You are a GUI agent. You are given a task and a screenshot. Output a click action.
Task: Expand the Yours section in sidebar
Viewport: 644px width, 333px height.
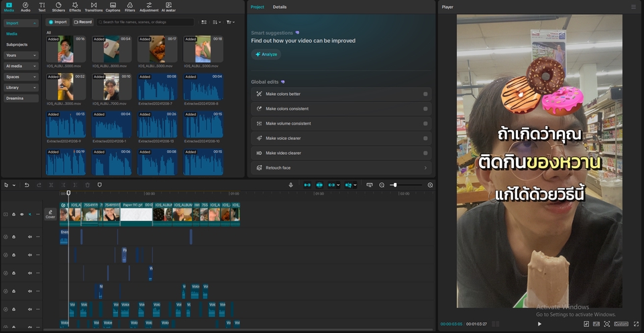point(20,55)
